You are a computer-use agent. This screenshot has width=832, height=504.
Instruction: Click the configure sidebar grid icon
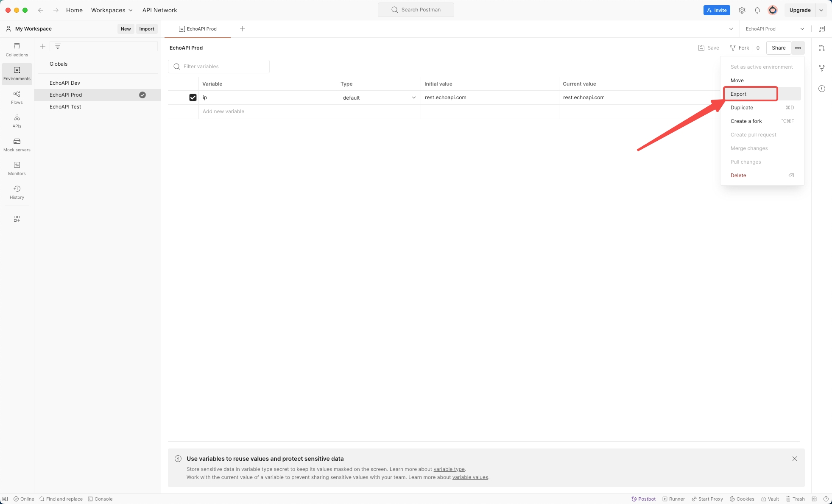17,219
